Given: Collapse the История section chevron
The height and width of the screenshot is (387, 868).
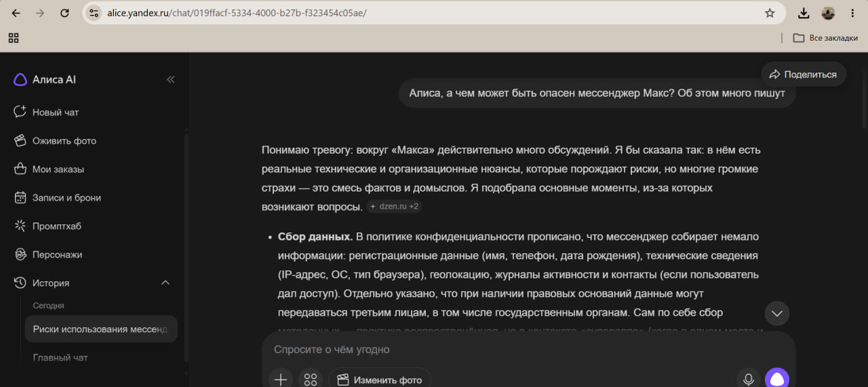Looking at the screenshot, I should pyautogui.click(x=165, y=283).
